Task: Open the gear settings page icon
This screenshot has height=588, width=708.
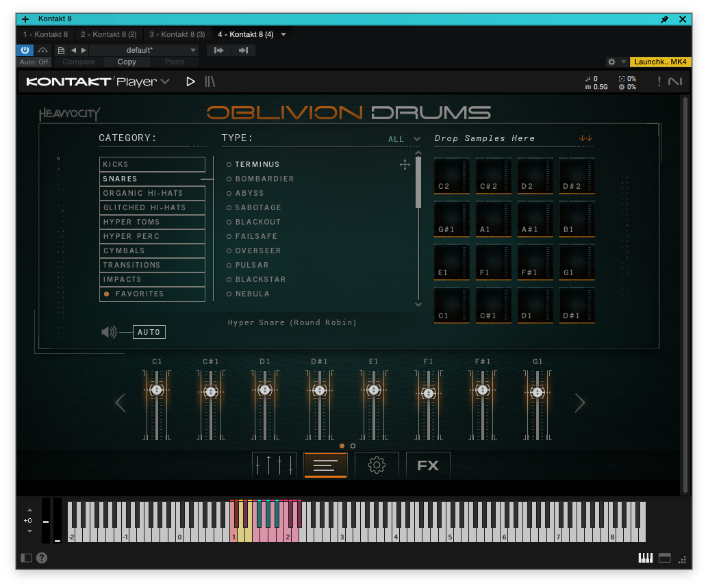Action: pos(377,465)
